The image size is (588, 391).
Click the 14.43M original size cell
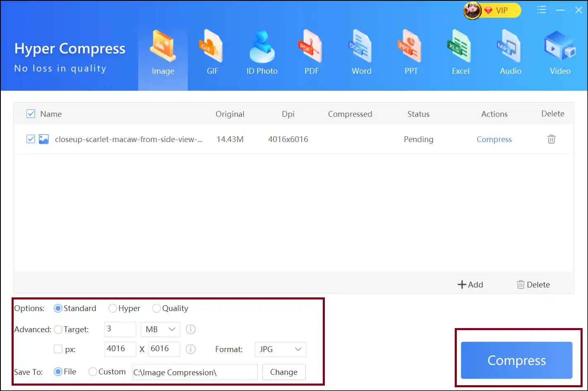[230, 140]
